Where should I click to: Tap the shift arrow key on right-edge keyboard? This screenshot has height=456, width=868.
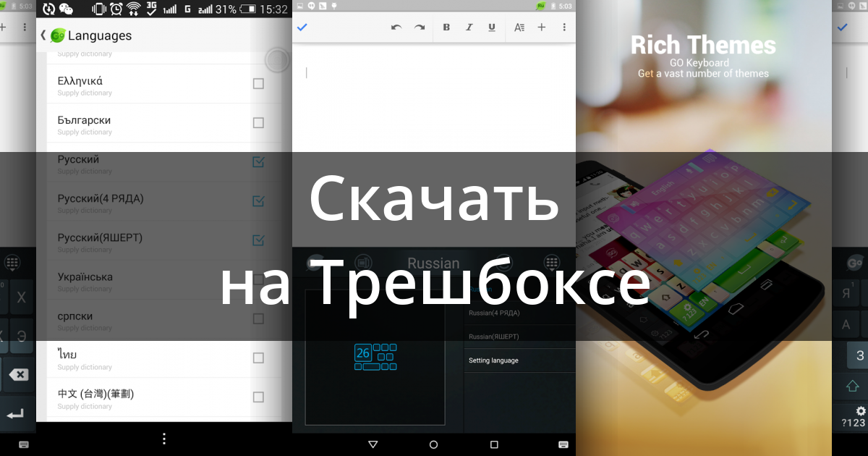(852, 386)
